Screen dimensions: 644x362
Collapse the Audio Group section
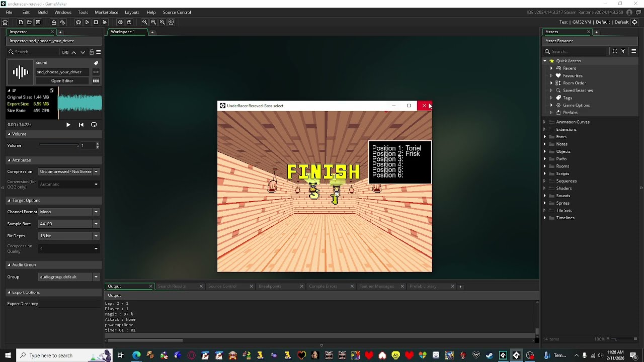pyautogui.click(x=9, y=265)
